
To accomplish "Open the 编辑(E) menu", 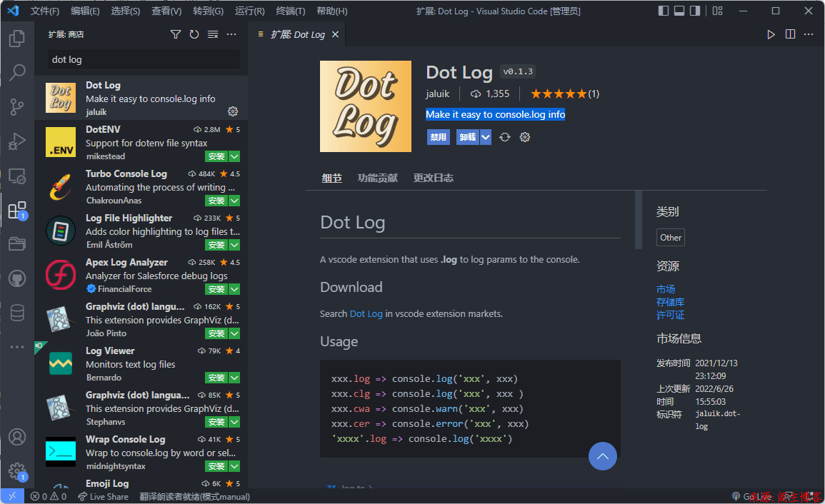I will coord(85,11).
